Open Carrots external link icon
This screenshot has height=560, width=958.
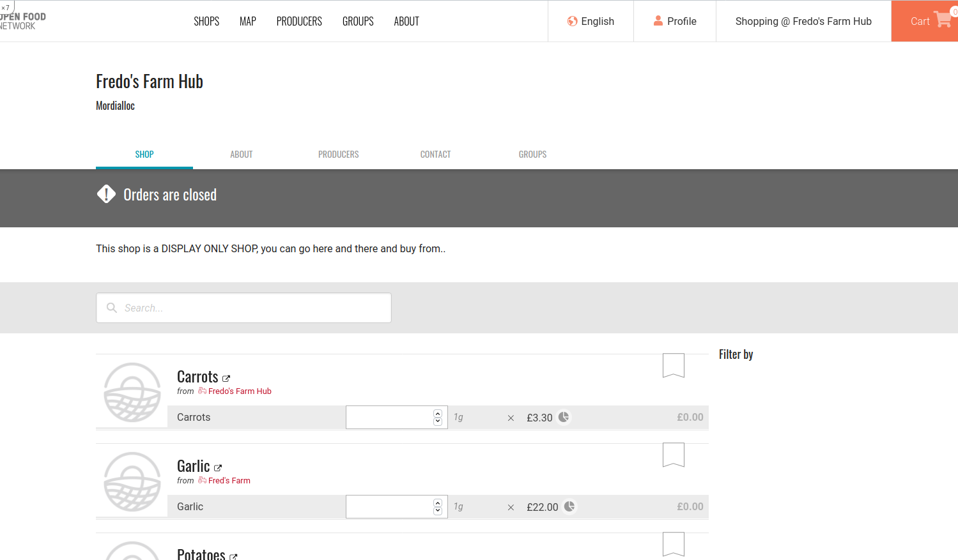226,379
